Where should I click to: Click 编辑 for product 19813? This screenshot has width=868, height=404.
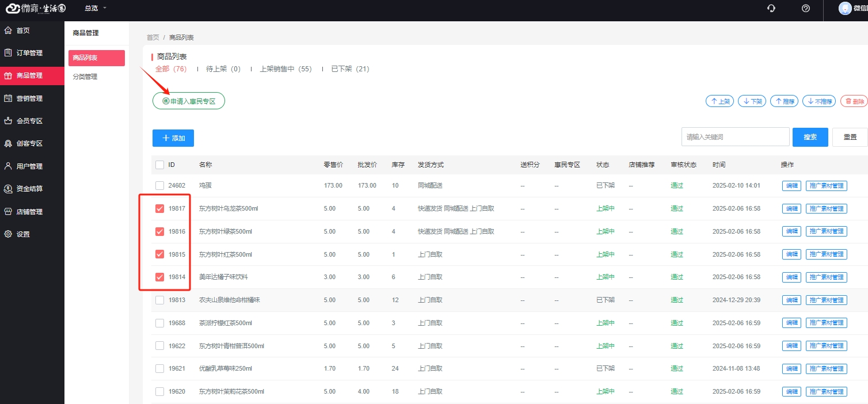(791, 300)
